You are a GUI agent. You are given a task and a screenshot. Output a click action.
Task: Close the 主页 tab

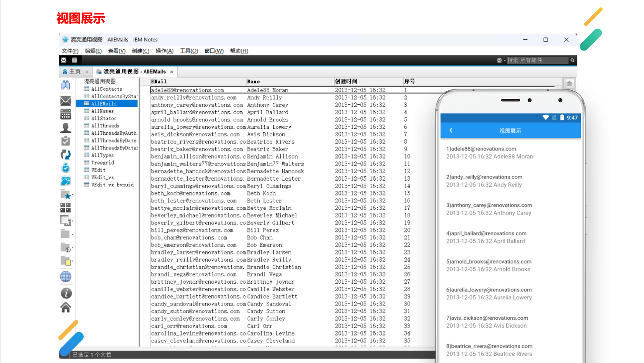point(87,72)
